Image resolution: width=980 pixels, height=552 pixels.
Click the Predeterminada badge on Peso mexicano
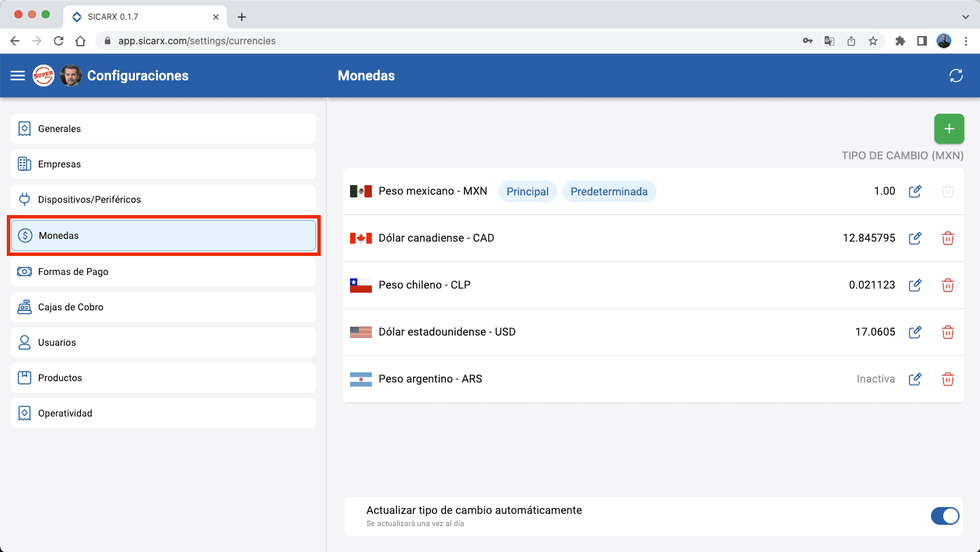(609, 191)
